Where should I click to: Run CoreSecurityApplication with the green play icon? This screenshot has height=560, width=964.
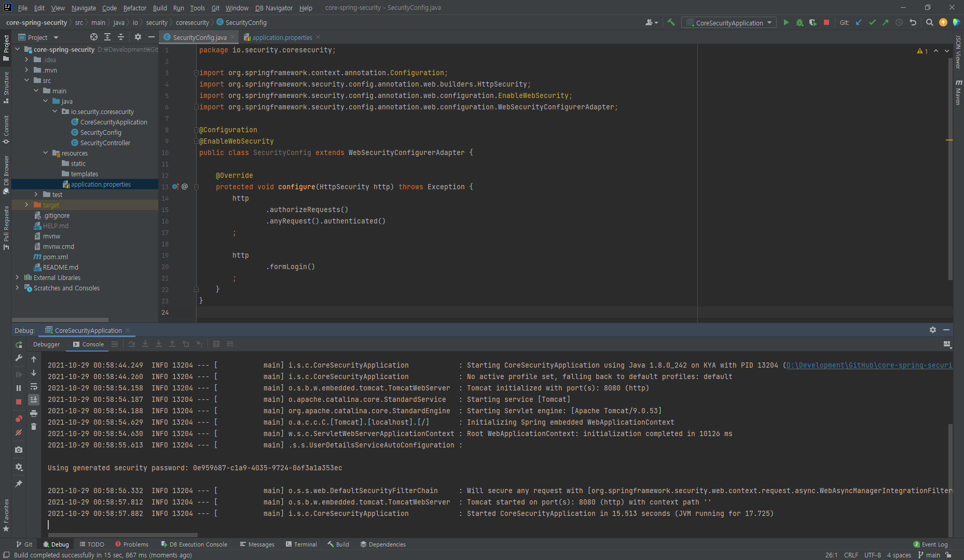click(786, 23)
